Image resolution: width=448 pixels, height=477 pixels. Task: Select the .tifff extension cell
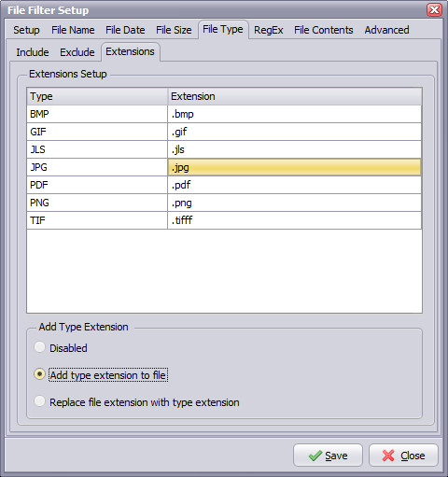(295, 220)
